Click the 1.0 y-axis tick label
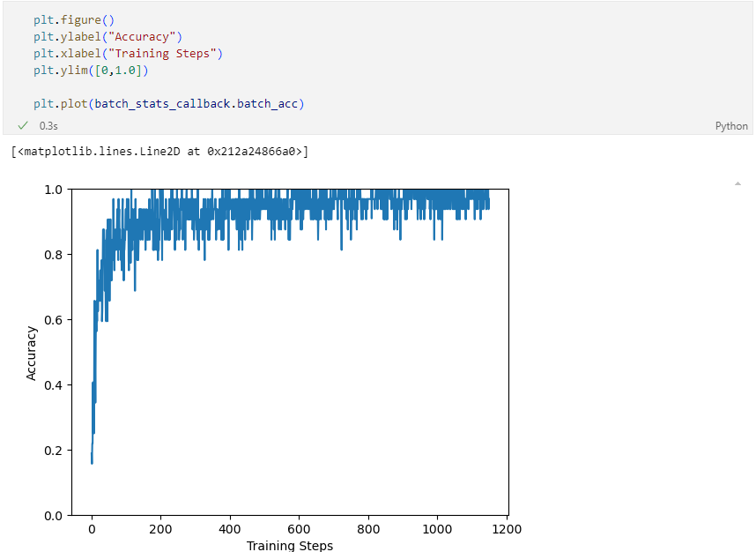 pyautogui.click(x=53, y=190)
